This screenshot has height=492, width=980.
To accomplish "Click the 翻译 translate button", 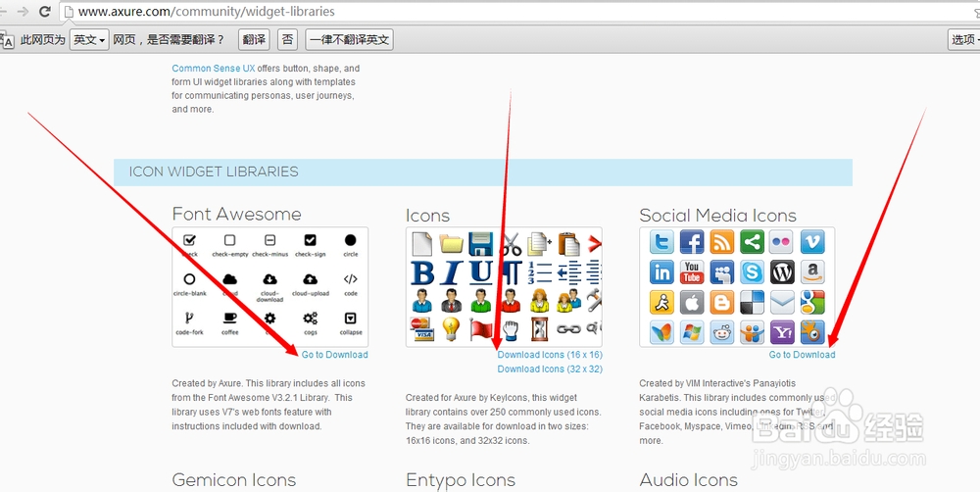I will pos(254,39).
